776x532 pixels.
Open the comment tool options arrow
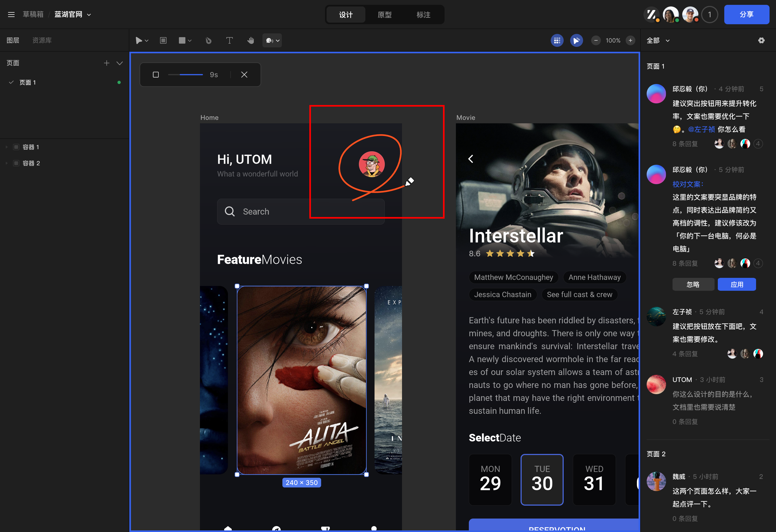tap(278, 41)
